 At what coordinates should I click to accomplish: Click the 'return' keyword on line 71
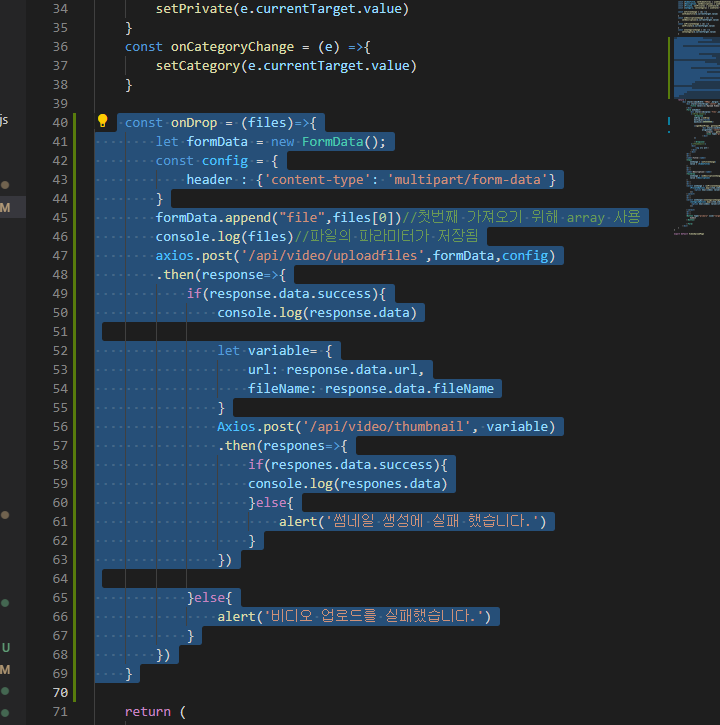coord(148,712)
